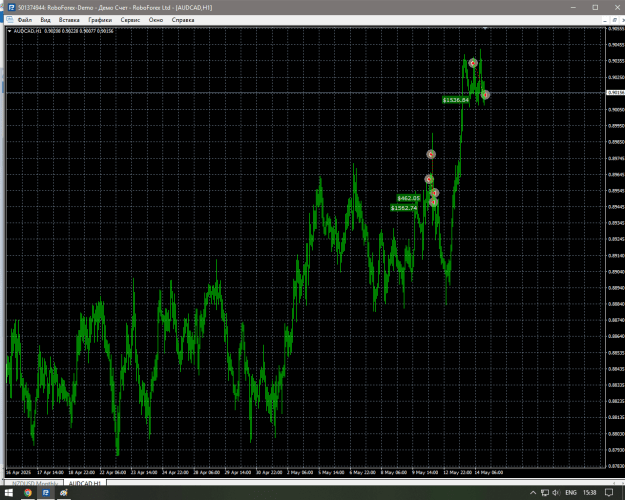
Task: Click the RoboForex logo in the title bar
Action: pos(12,8)
